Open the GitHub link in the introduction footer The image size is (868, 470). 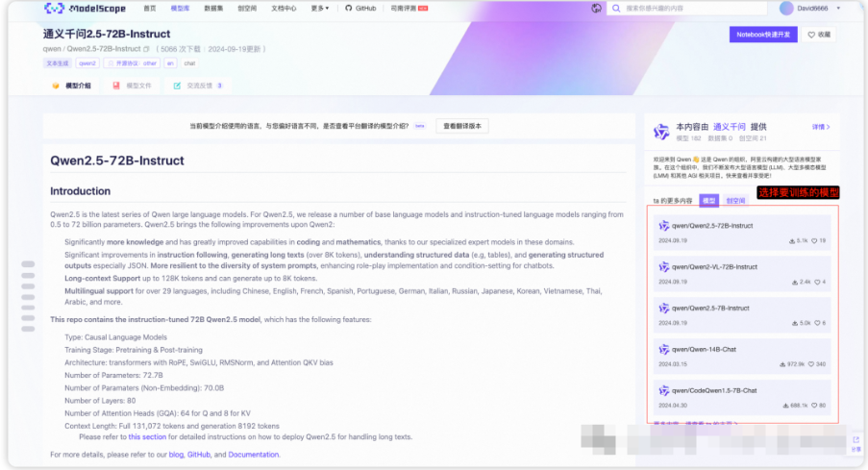pos(199,455)
